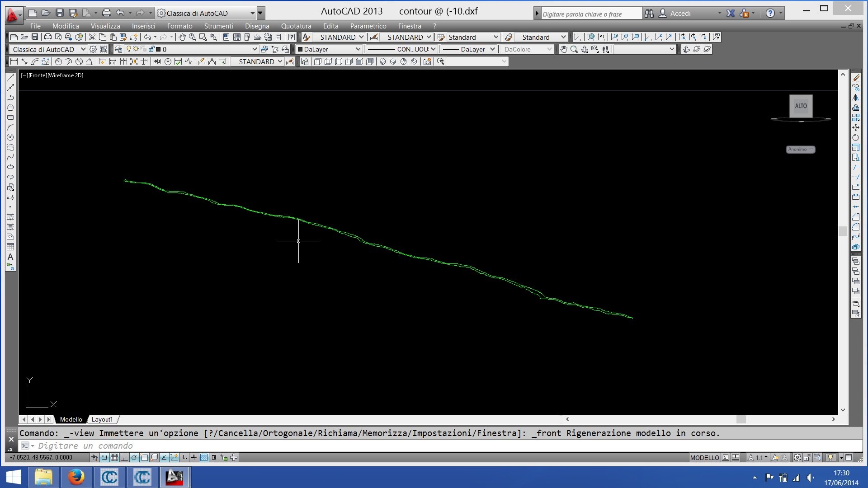Toggle ortho mode in status bar

point(124,457)
